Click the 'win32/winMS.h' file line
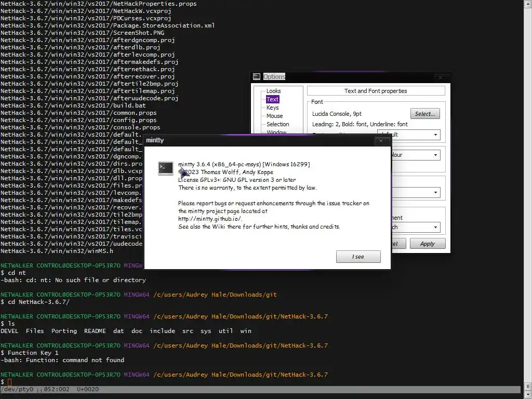Screen dimensions: 532x399 57,251
